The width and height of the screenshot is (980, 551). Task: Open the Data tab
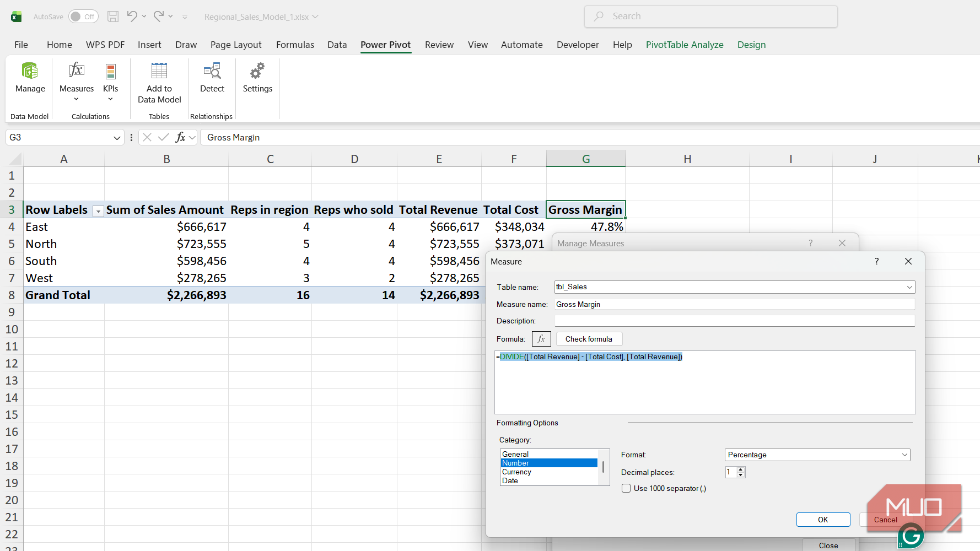click(x=337, y=45)
